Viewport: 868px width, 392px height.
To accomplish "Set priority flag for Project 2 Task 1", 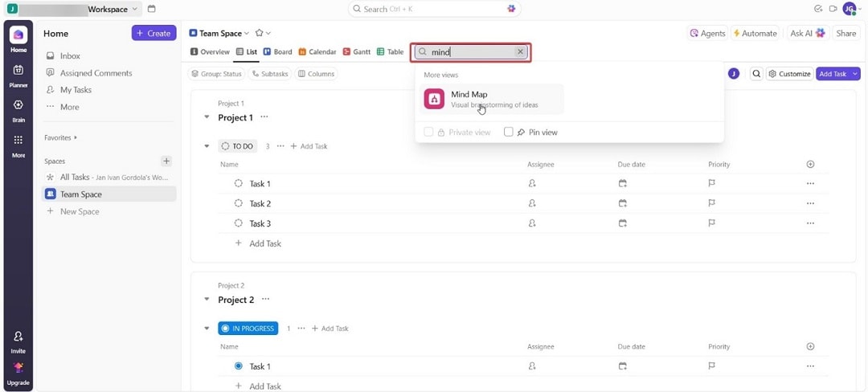I will pos(712,366).
